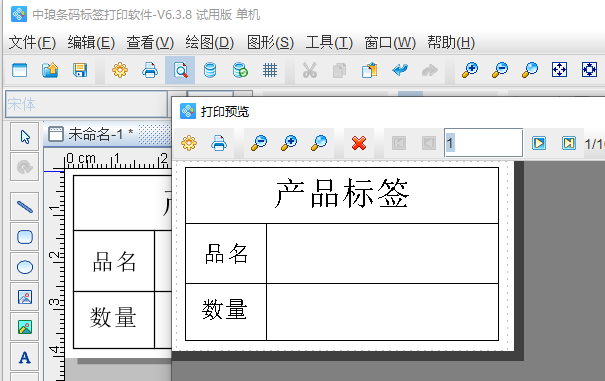Select the text tool labeled A
Image resolution: width=605 pixels, height=381 pixels.
point(25,357)
